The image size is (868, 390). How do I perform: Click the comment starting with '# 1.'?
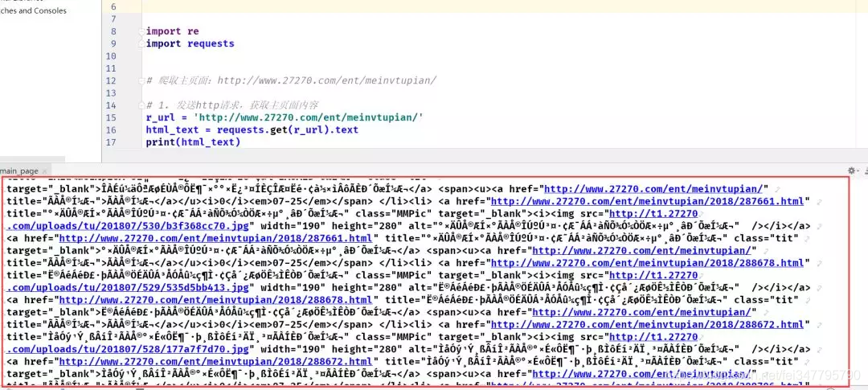[232, 105]
